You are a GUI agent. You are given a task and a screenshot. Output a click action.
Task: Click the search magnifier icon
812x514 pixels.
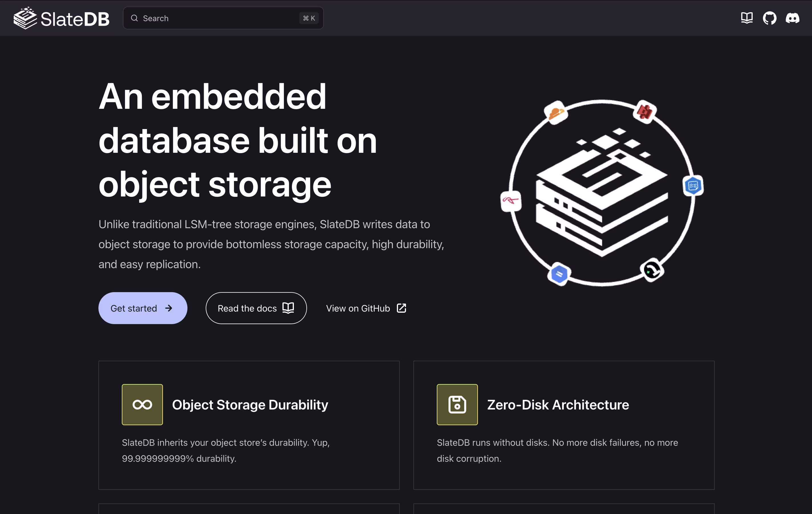(x=134, y=18)
